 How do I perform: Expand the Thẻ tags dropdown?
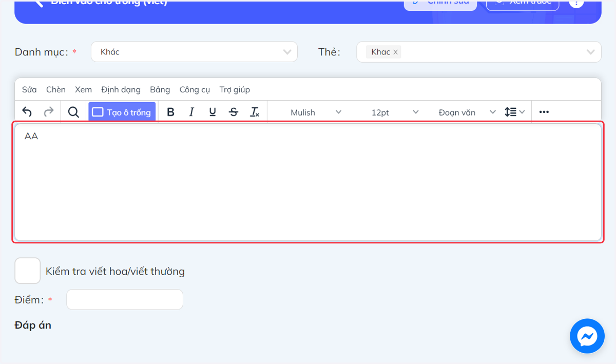click(479, 52)
